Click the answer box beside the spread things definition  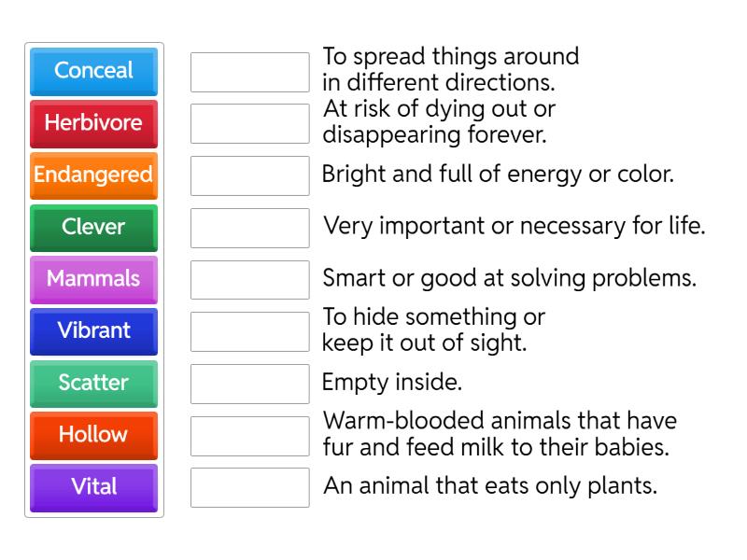[249, 69]
